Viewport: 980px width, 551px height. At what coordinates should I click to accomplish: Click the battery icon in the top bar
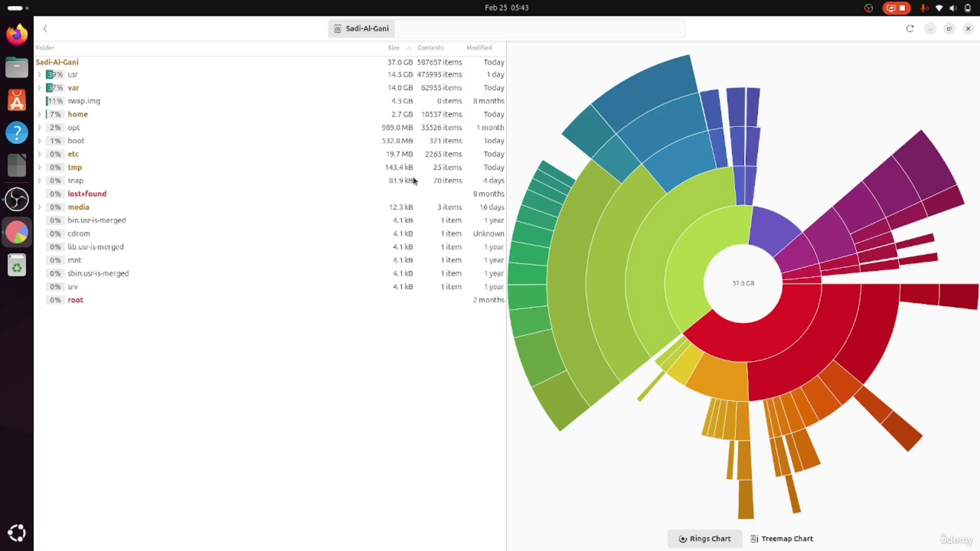coord(967,8)
